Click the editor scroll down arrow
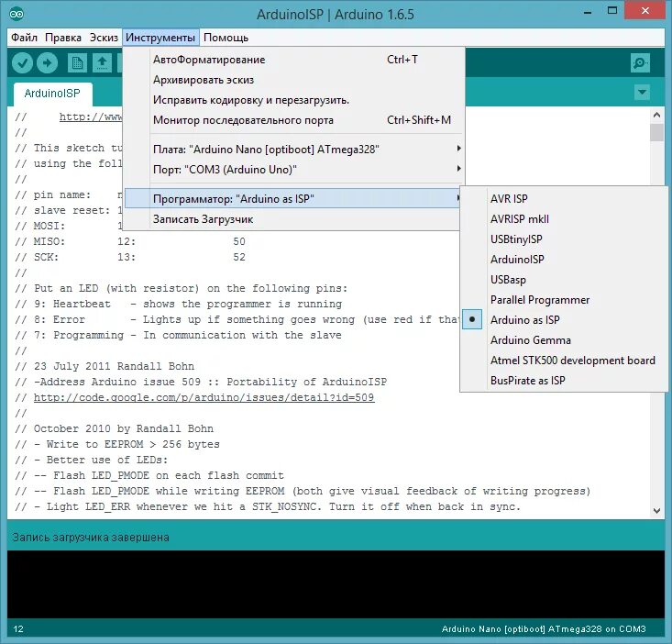672x644 pixels. click(656, 510)
